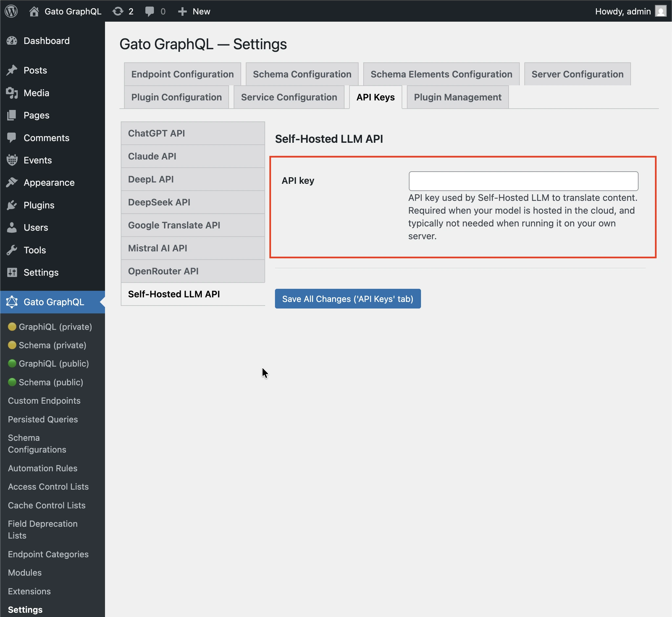This screenshot has height=617, width=672.
Task: Click the Plugins icon in sidebar
Action: click(12, 205)
